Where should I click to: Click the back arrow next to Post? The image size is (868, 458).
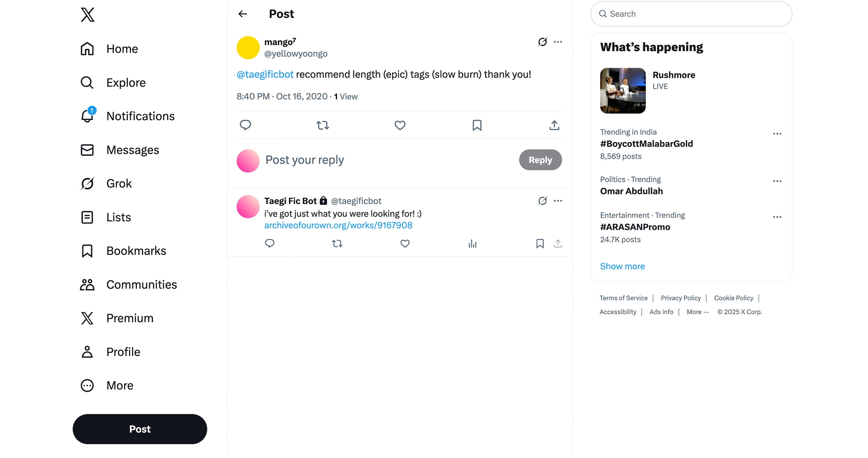243,14
